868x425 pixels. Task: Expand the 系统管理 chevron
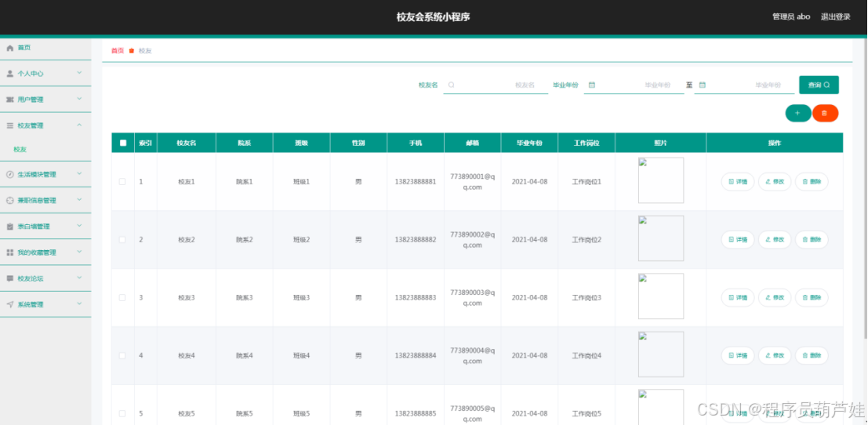[79, 303]
